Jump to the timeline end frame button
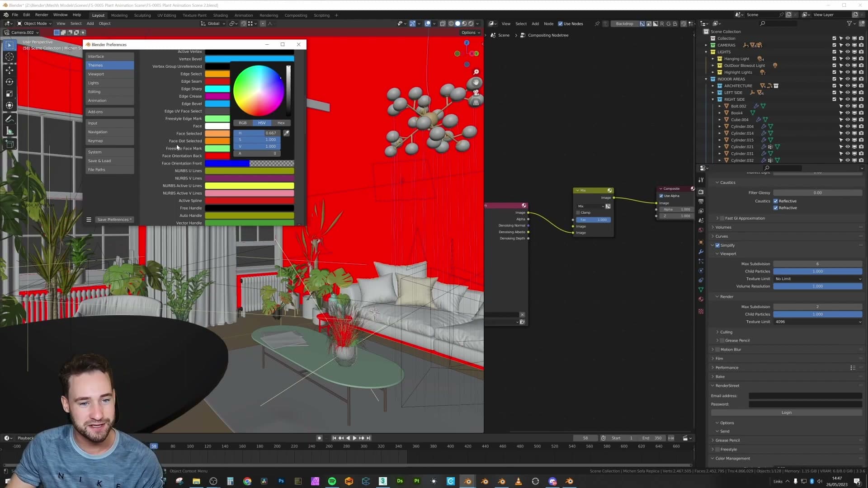 click(x=368, y=438)
